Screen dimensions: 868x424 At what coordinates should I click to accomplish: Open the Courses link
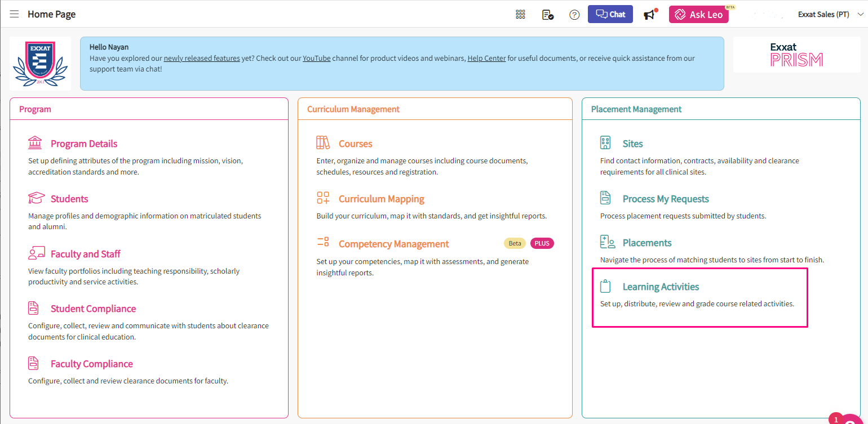356,144
